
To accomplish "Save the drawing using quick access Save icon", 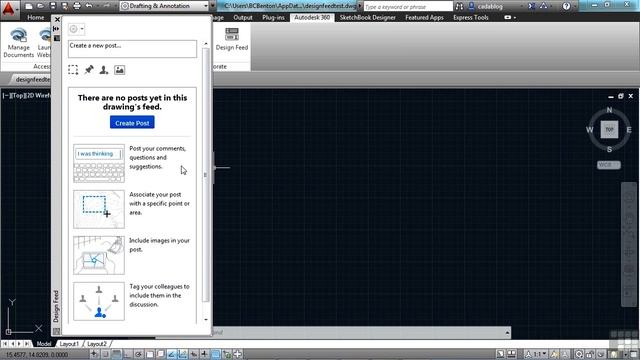I will (x=53, y=6).
